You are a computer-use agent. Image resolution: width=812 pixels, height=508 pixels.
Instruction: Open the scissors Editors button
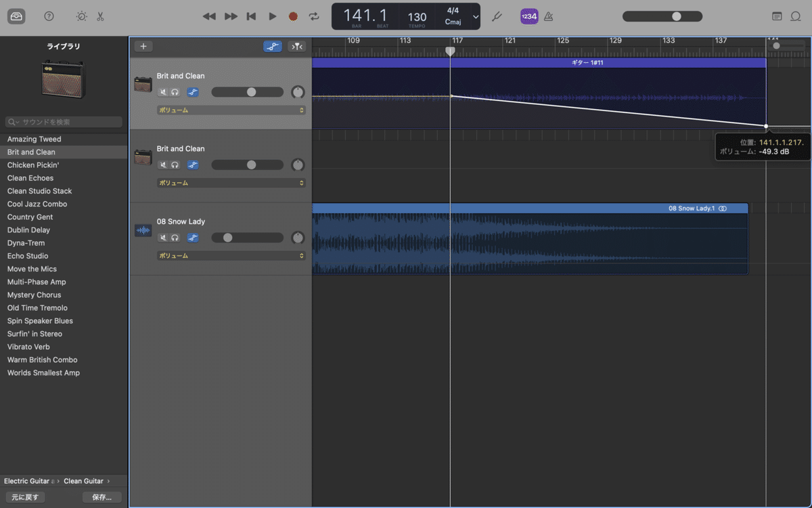pyautogui.click(x=100, y=16)
